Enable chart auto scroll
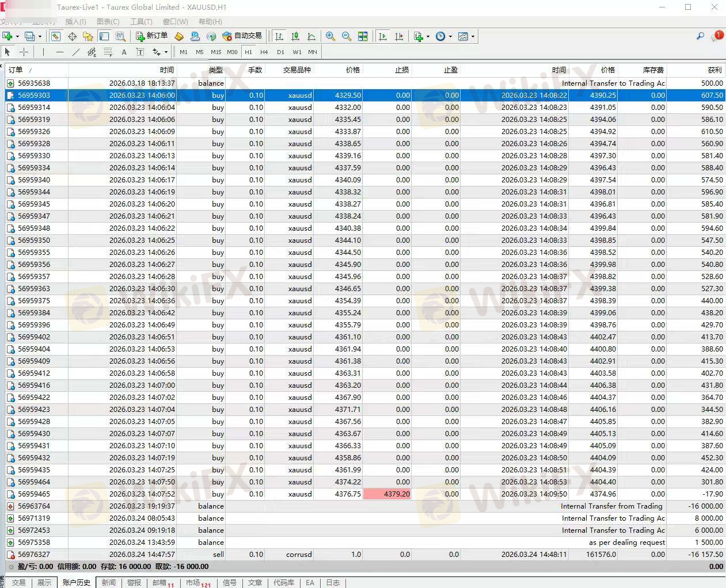 pos(383,36)
